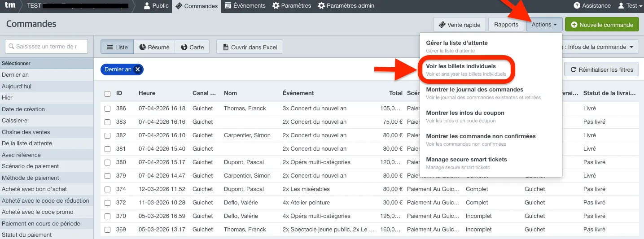Choose Manage secure smart tickets
The width and height of the screenshot is (644, 239).
point(490,163)
